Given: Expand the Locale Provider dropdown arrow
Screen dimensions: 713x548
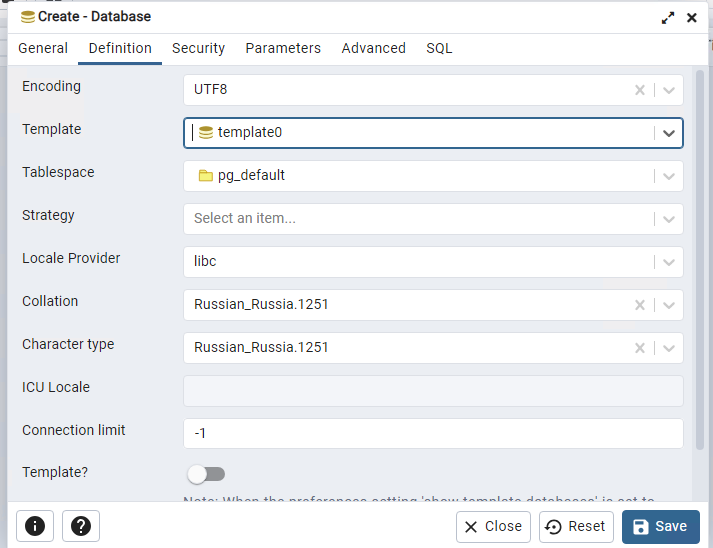Looking at the screenshot, I should [x=668, y=262].
